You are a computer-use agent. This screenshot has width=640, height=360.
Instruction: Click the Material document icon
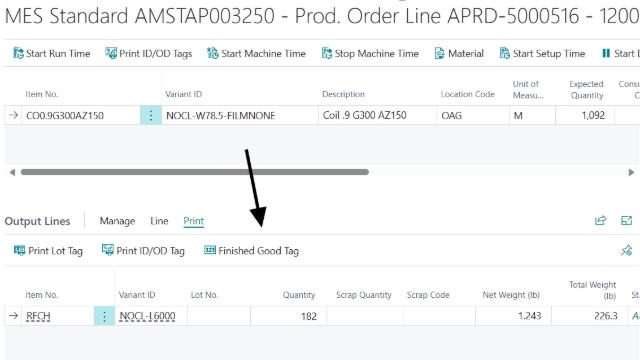[439, 53]
